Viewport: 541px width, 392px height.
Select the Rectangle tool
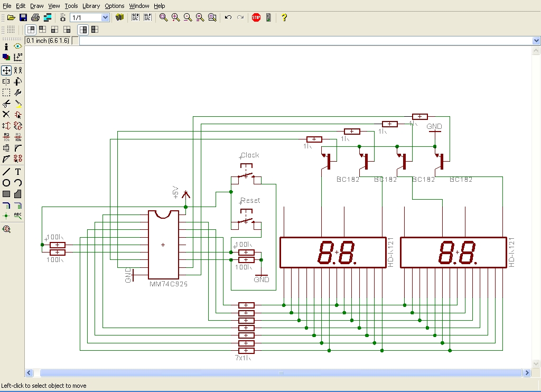tap(6, 193)
